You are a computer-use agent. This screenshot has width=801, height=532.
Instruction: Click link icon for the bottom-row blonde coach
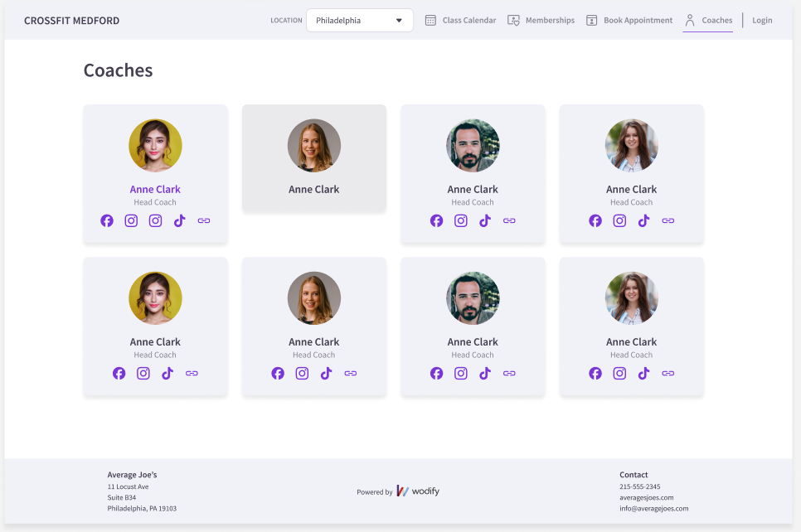tap(351, 373)
